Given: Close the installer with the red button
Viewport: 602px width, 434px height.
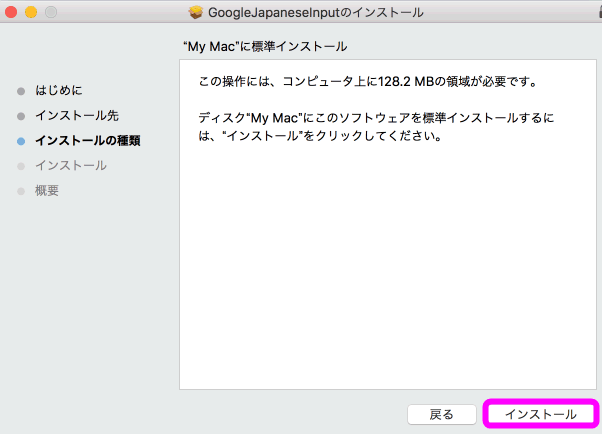Looking at the screenshot, I should pos(12,12).
